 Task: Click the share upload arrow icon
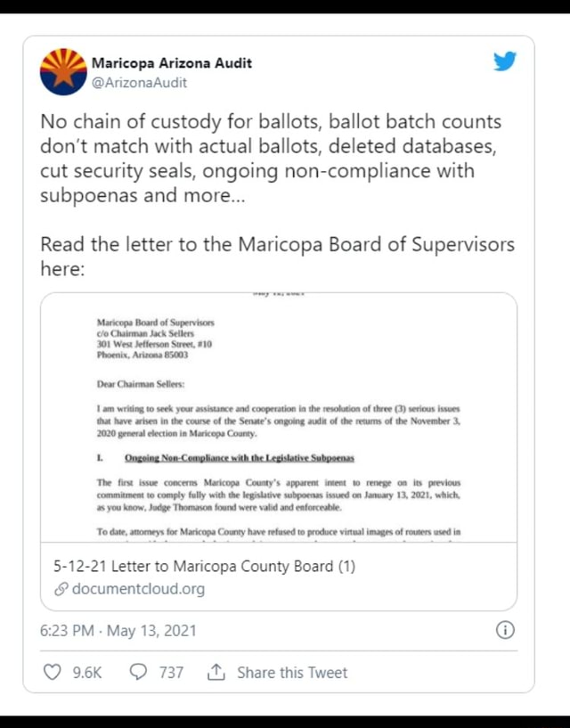(x=216, y=673)
